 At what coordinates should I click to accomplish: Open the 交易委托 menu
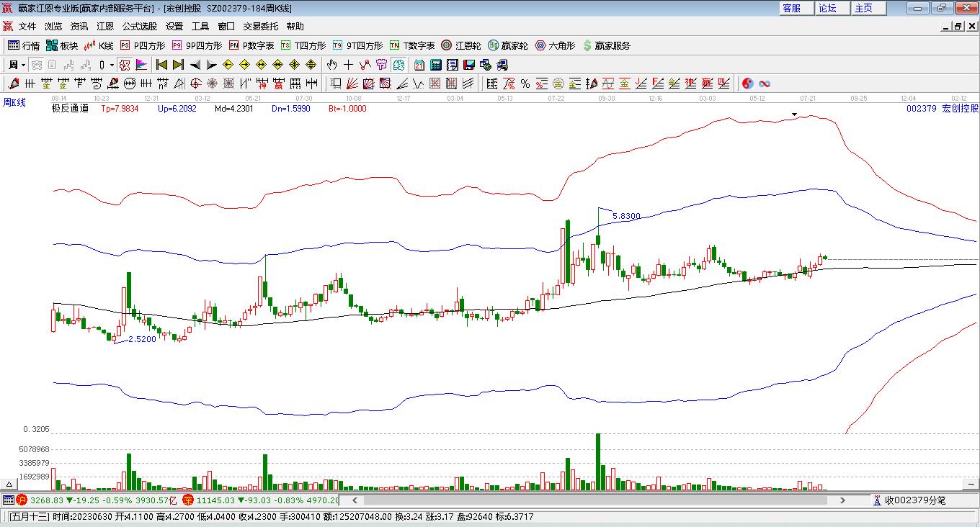pyautogui.click(x=261, y=27)
